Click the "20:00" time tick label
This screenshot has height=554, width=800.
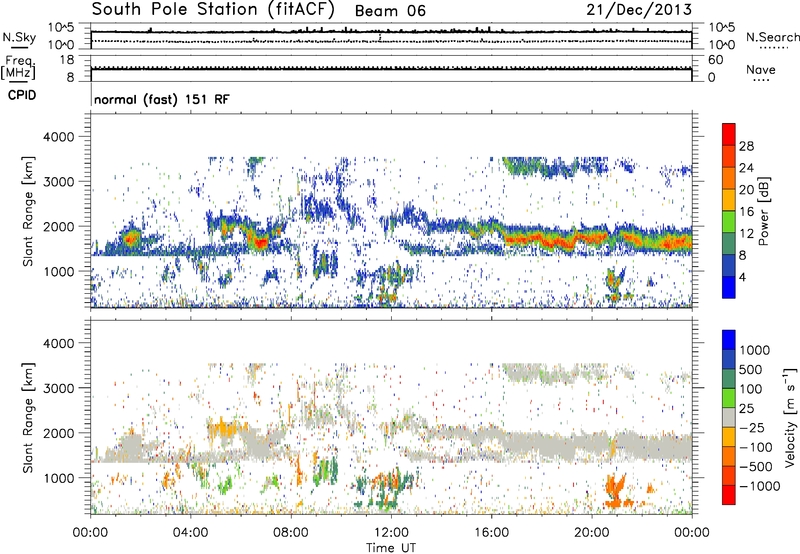tap(592, 533)
